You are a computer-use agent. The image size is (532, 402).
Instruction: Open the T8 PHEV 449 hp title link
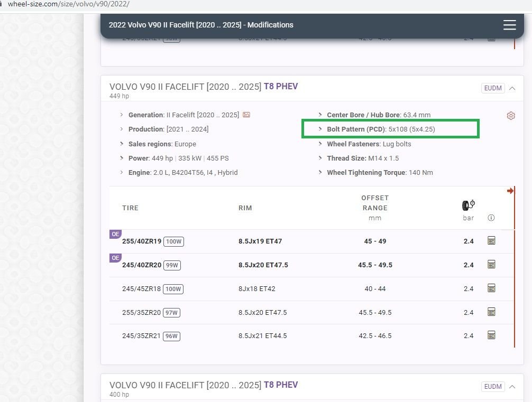(280, 87)
